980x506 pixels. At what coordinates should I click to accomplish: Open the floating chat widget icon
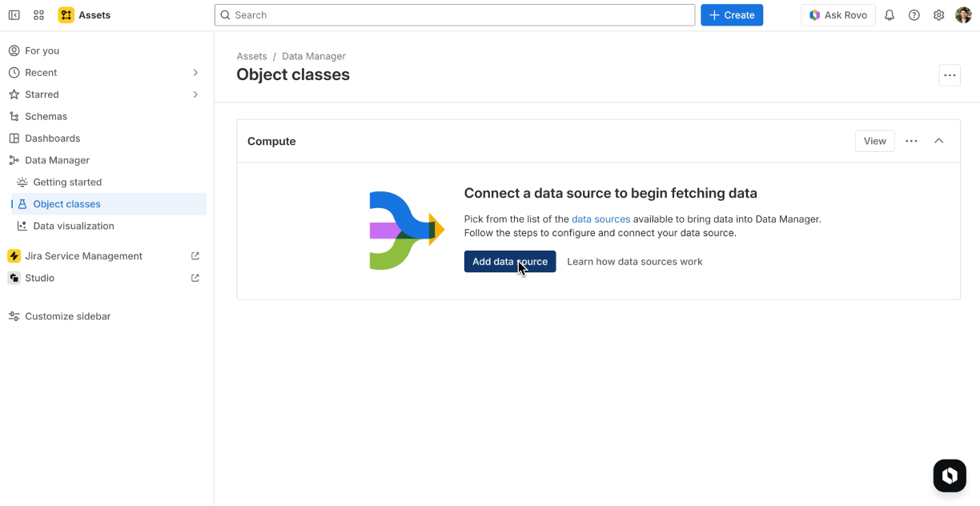point(950,476)
